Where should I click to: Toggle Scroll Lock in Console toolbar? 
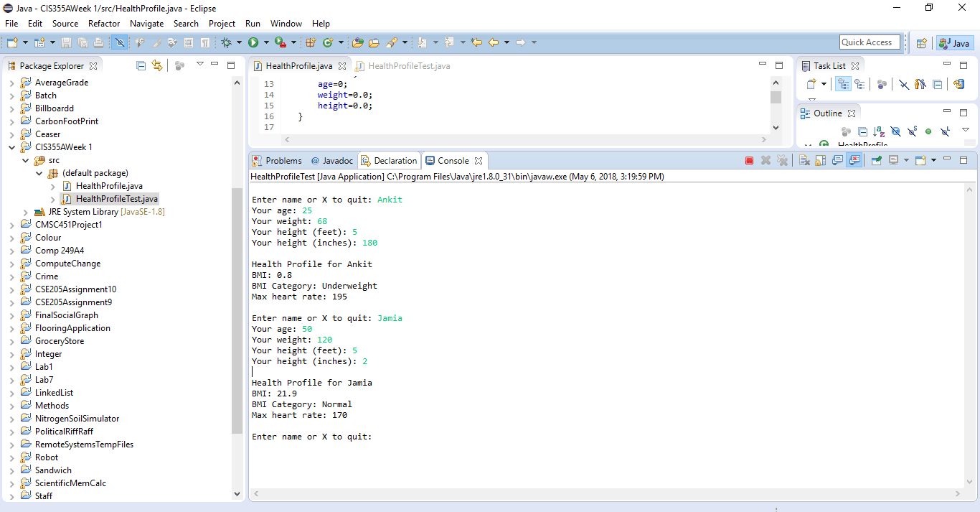click(821, 160)
